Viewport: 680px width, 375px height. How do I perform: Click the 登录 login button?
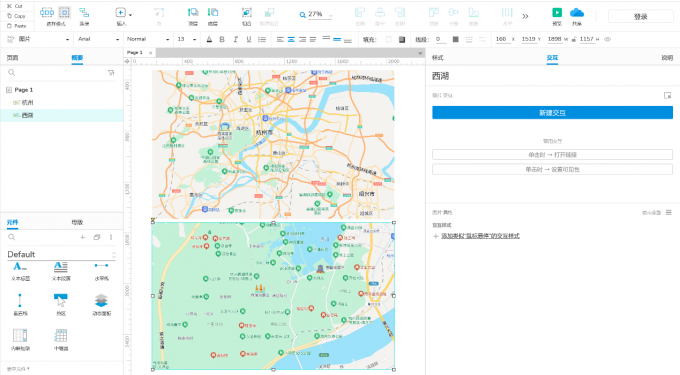point(641,16)
